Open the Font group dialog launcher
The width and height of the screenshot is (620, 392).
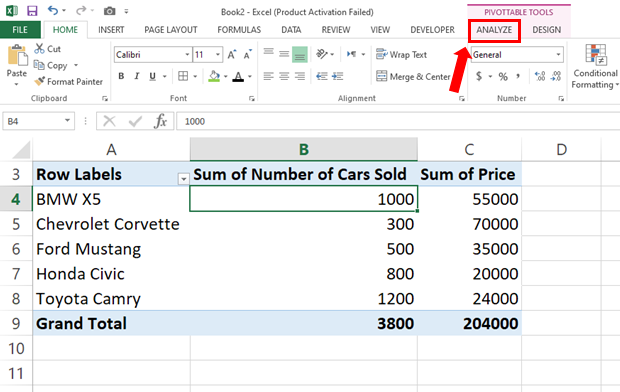pos(252,98)
